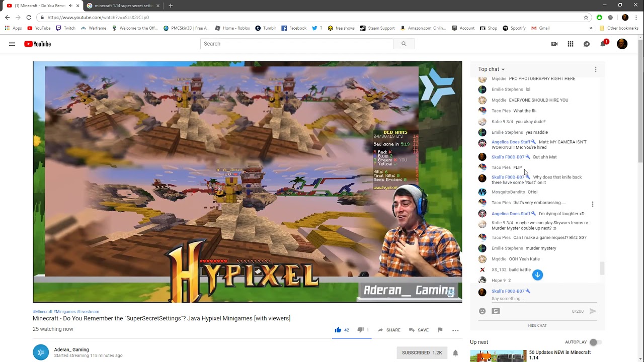Image resolution: width=644 pixels, height=362 pixels.
Task: Open the Warframe bookmark
Action: pyautogui.click(x=94, y=28)
